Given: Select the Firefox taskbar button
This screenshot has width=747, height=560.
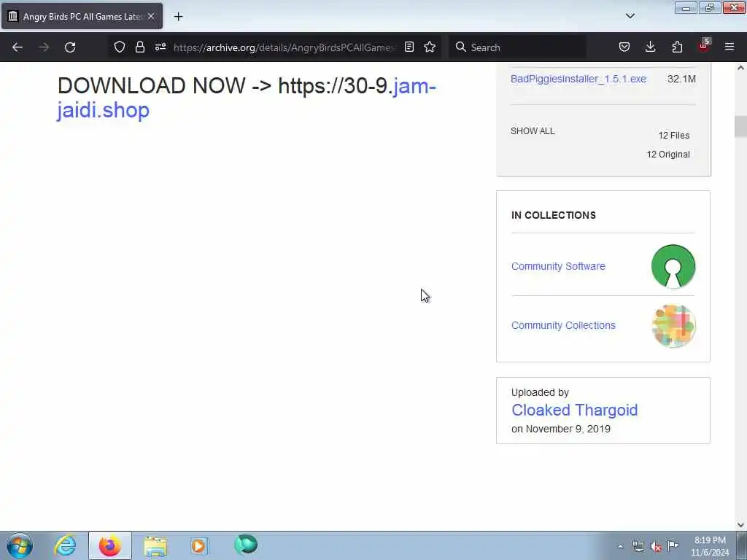Looking at the screenshot, I should tap(110, 545).
